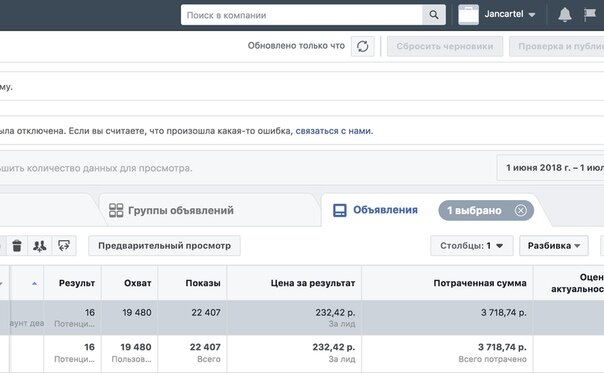Focus the 'Поиск в компании' search field
Screen dimensions: 604x373
(302, 15)
